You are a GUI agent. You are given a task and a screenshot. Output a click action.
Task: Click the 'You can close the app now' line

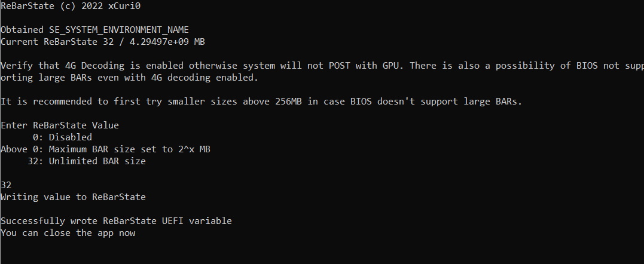pos(68,233)
